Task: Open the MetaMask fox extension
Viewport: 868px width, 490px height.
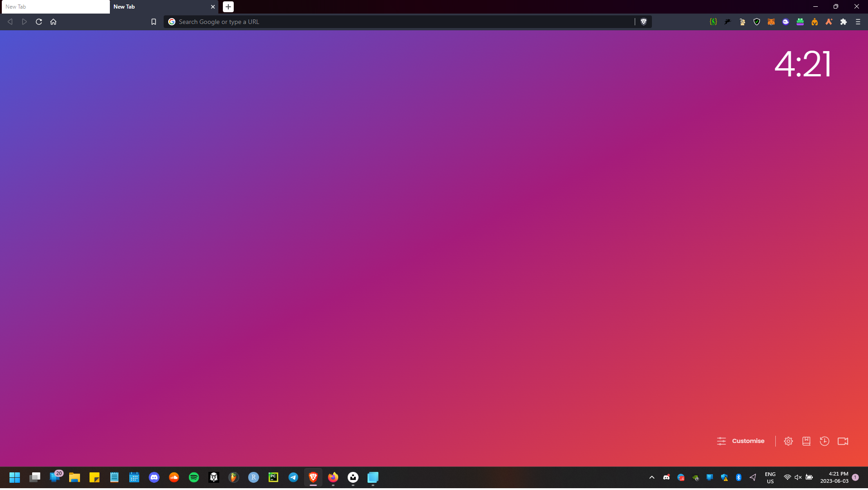Action: point(771,22)
